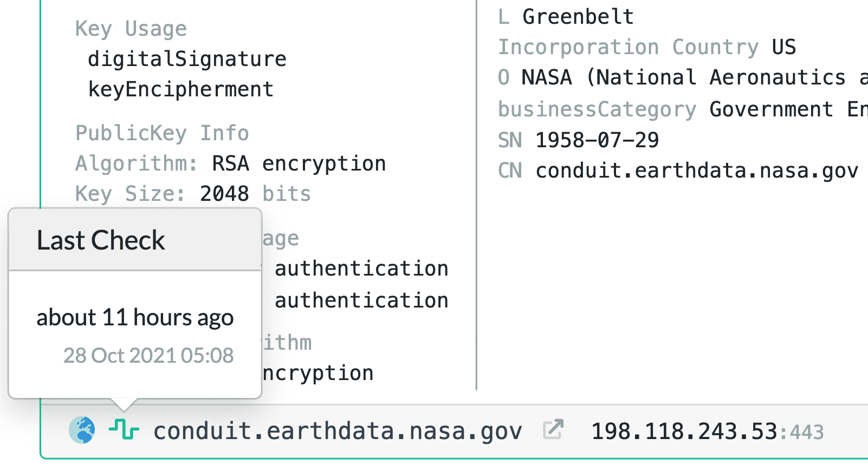Click the Key Usage section label
This screenshot has width=868, height=471.
pos(131,29)
